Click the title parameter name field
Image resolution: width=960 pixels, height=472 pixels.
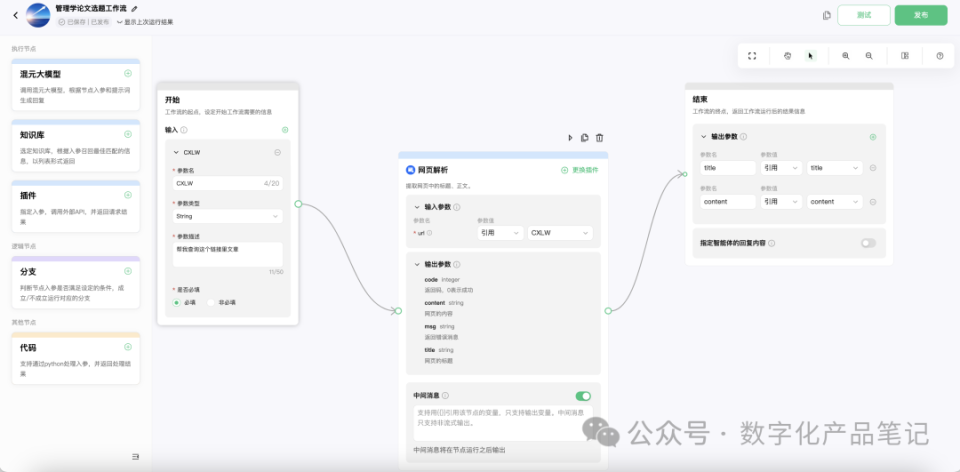[x=728, y=168]
